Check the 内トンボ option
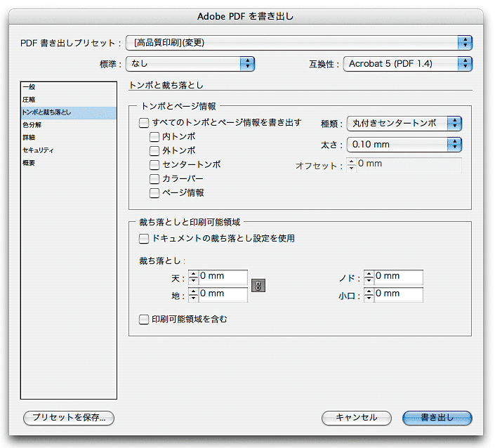This screenshot has height=448, width=495. click(154, 137)
